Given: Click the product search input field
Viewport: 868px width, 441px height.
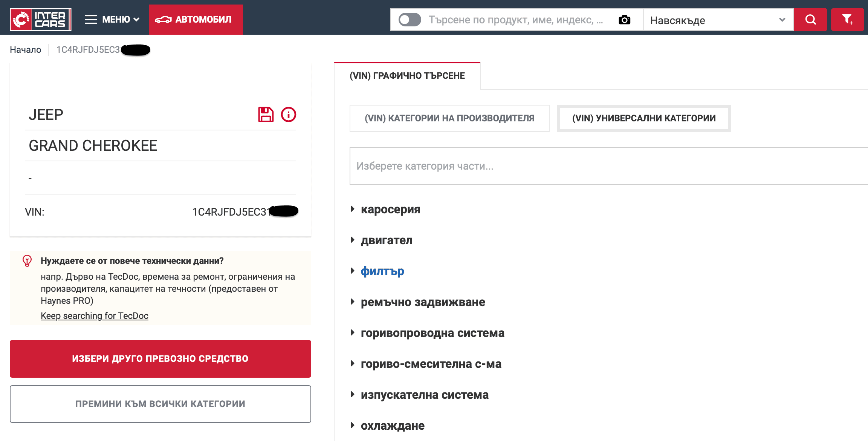Looking at the screenshot, I should [516, 20].
